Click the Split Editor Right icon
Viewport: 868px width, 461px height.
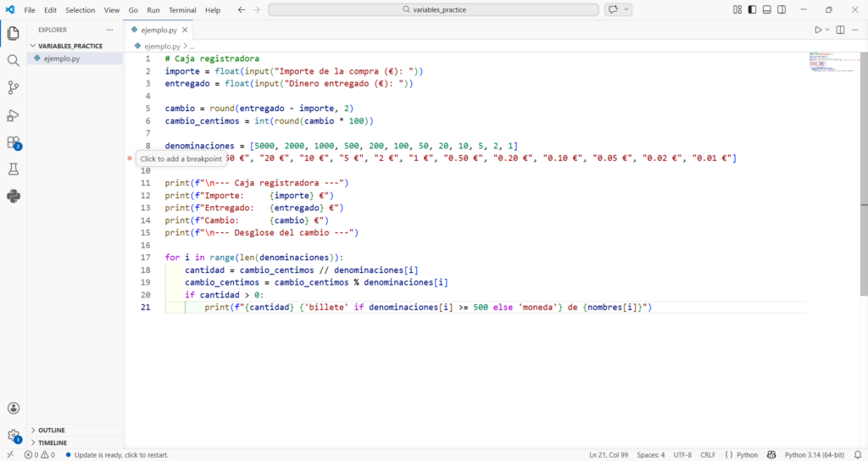[x=840, y=30]
